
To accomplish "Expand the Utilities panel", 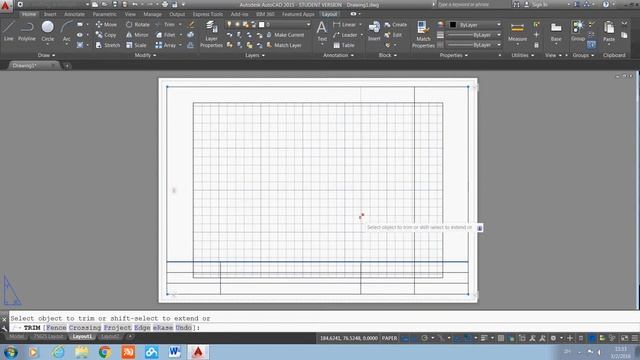I will click(x=522, y=55).
